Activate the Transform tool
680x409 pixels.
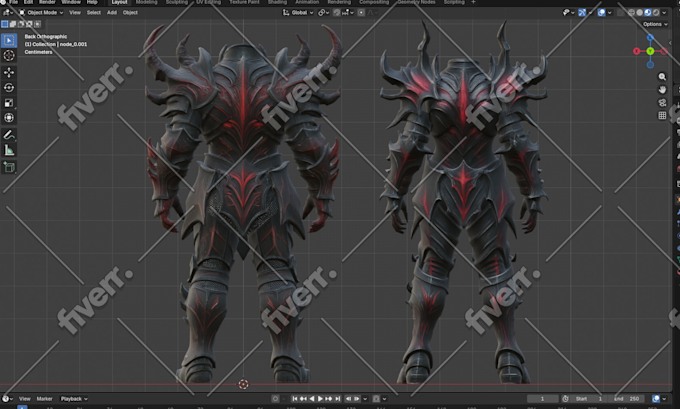tap(9, 118)
